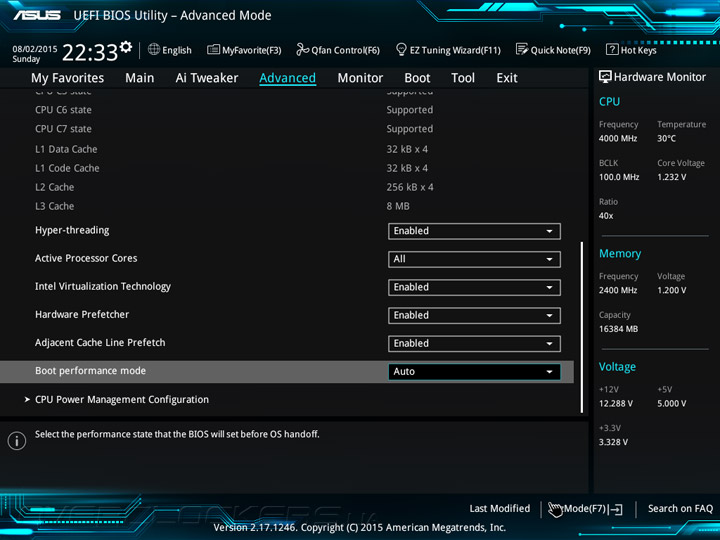This screenshot has height=540, width=720.
Task: Click the EZ Tuning Wizard bulb icon
Action: [x=401, y=49]
